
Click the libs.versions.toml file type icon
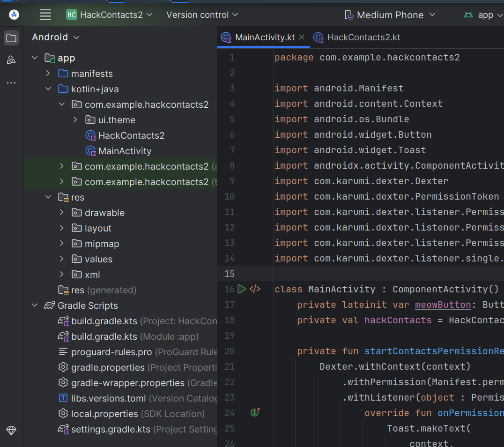63,398
